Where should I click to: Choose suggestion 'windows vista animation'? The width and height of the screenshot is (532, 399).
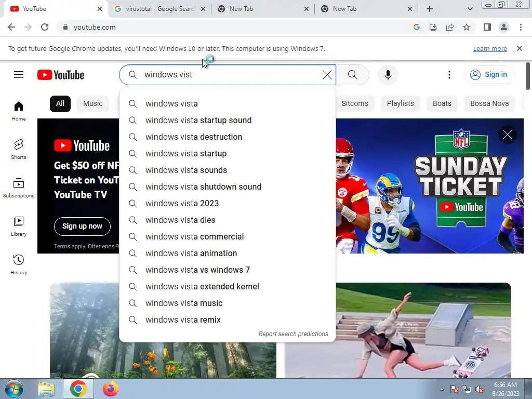pyautogui.click(x=228, y=253)
